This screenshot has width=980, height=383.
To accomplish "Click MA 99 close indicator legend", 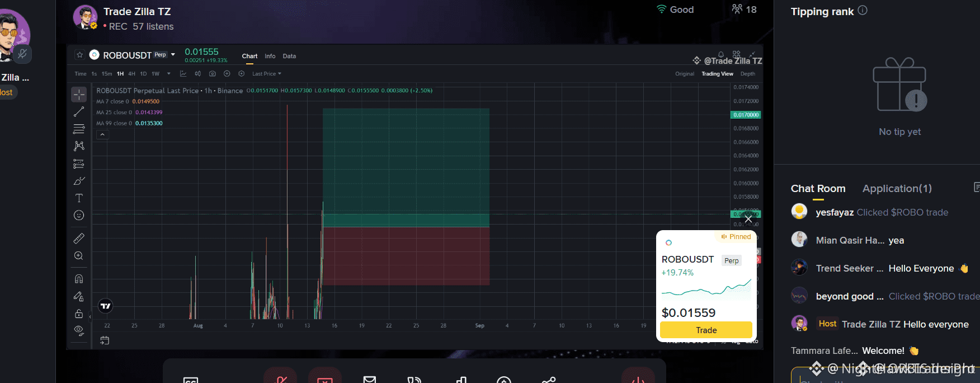I will 129,123.
